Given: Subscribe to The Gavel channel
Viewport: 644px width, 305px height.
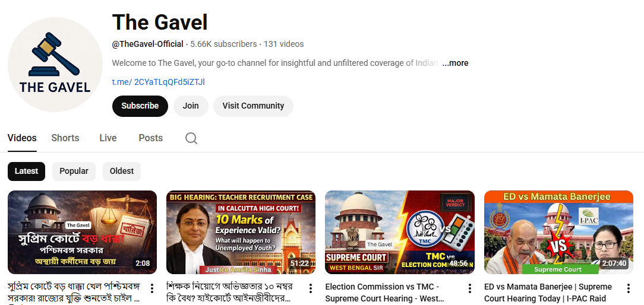Looking at the screenshot, I should 140,106.
